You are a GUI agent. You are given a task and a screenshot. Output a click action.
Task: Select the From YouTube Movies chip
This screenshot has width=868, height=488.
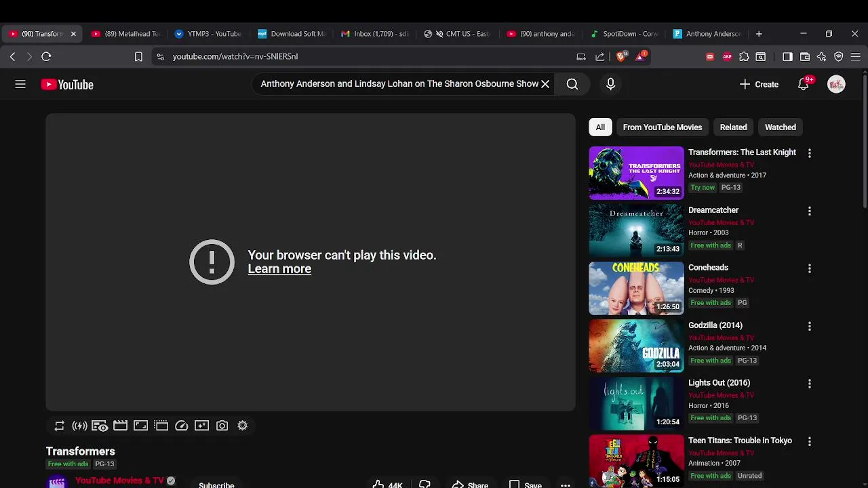(663, 127)
